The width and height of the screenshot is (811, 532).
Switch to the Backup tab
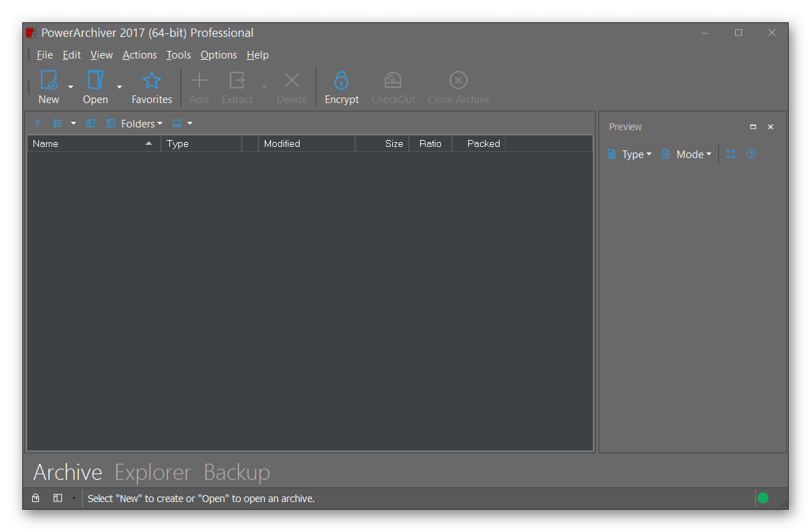[x=237, y=472]
